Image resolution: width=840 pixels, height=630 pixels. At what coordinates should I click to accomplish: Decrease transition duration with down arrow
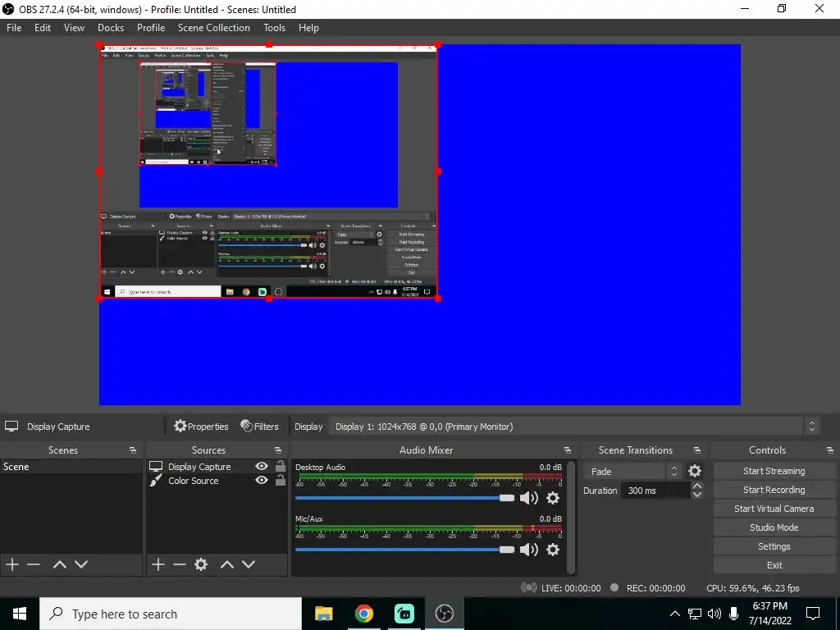(x=697, y=495)
